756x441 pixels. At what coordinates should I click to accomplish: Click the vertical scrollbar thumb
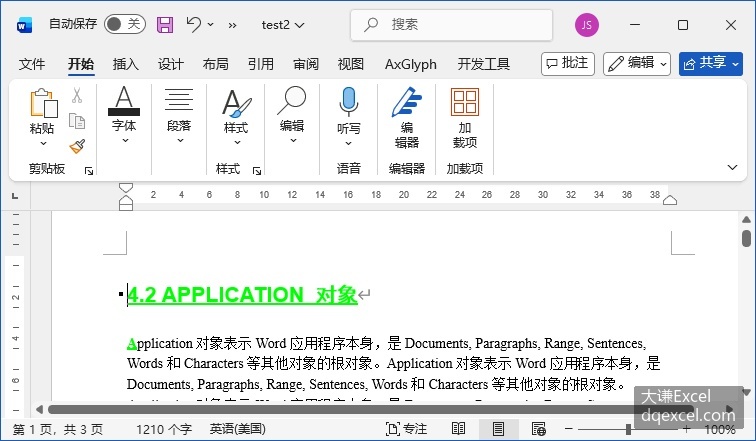point(746,238)
